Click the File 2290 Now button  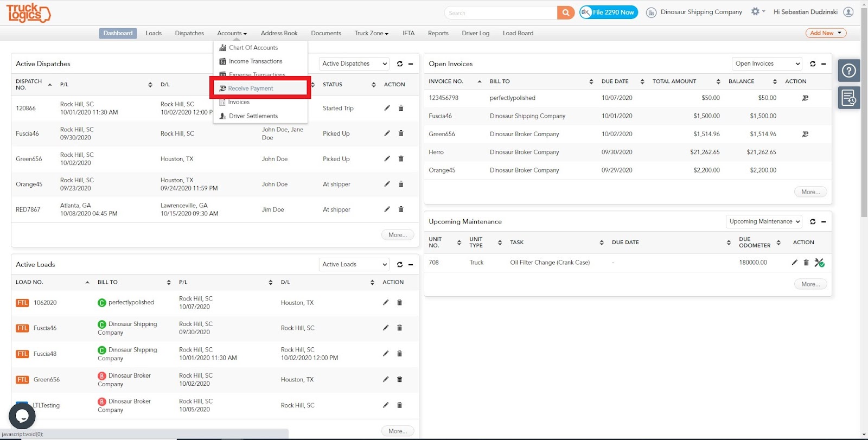[x=609, y=12]
